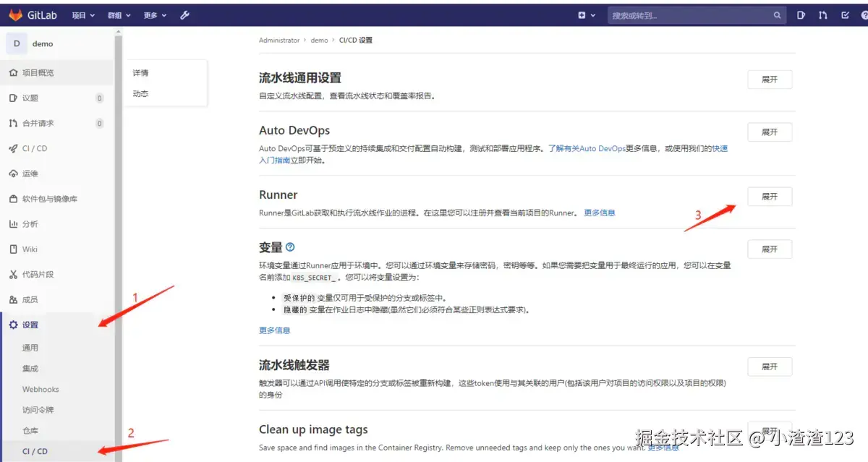
Task: Expand the 变量 section
Action: (x=770, y=249)
